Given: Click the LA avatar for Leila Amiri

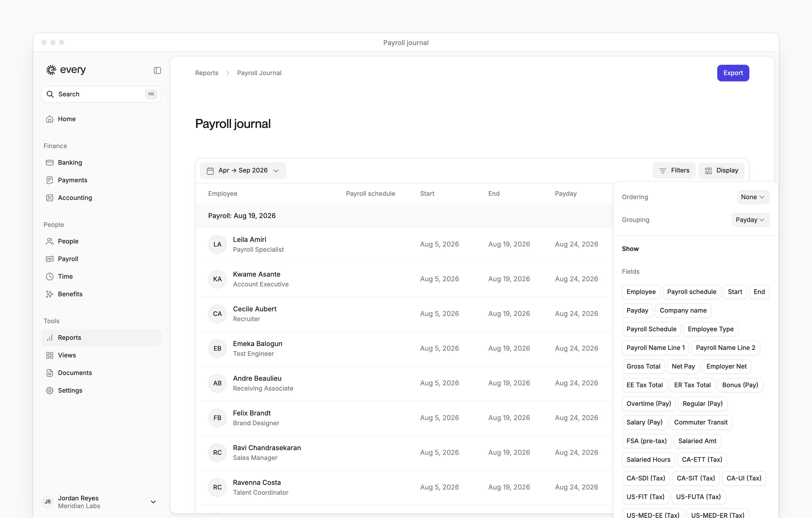Looking at the screenshot, I should 217,244.
